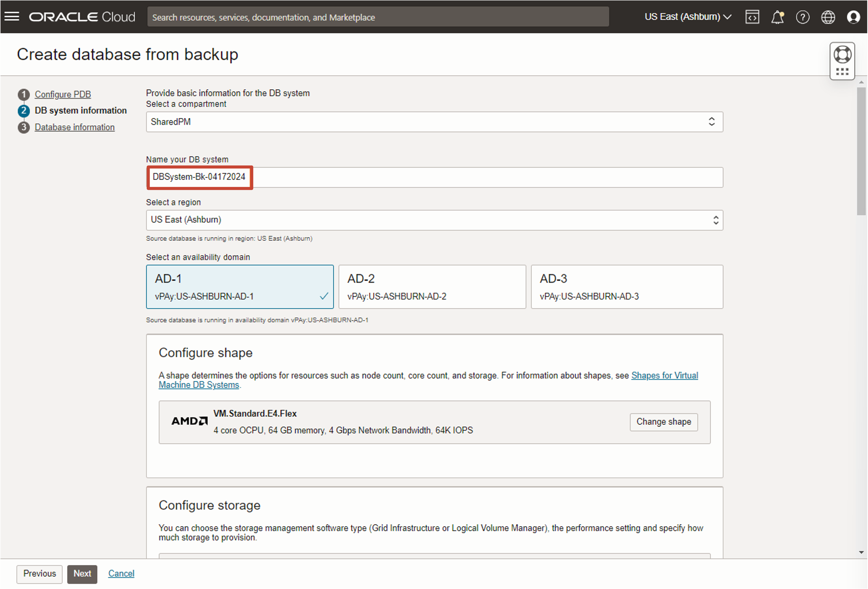
Task: Open the support lifebuoy help widget
Action: coord(842,55)
